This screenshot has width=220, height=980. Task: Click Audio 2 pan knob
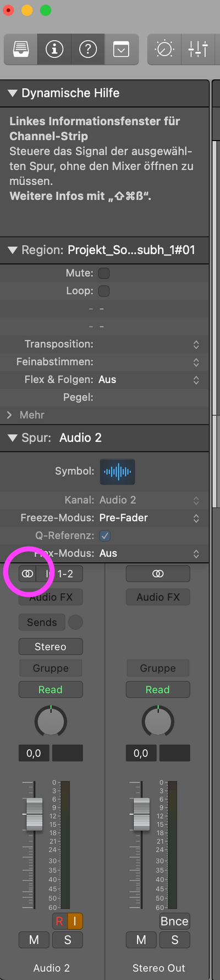point(51,720)
